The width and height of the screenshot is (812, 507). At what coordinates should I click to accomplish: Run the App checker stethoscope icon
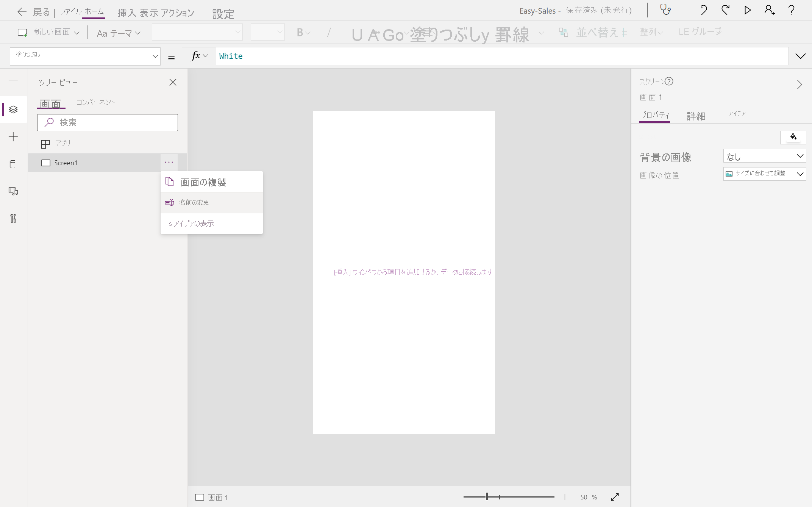click(666, 10)
